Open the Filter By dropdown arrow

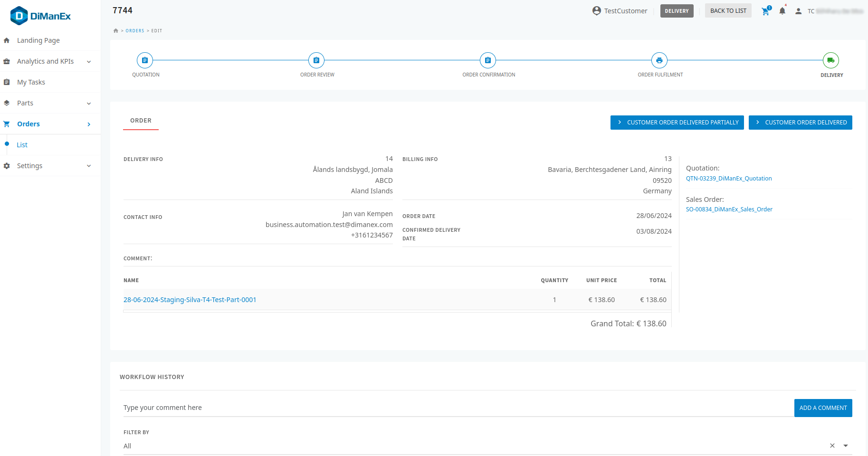pos(846,446)
